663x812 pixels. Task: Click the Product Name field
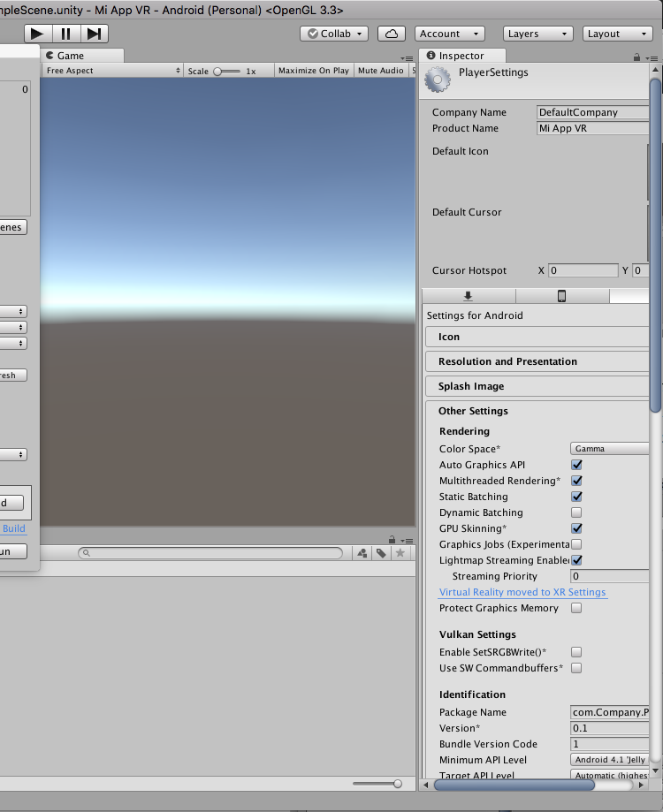click(593, 128)
